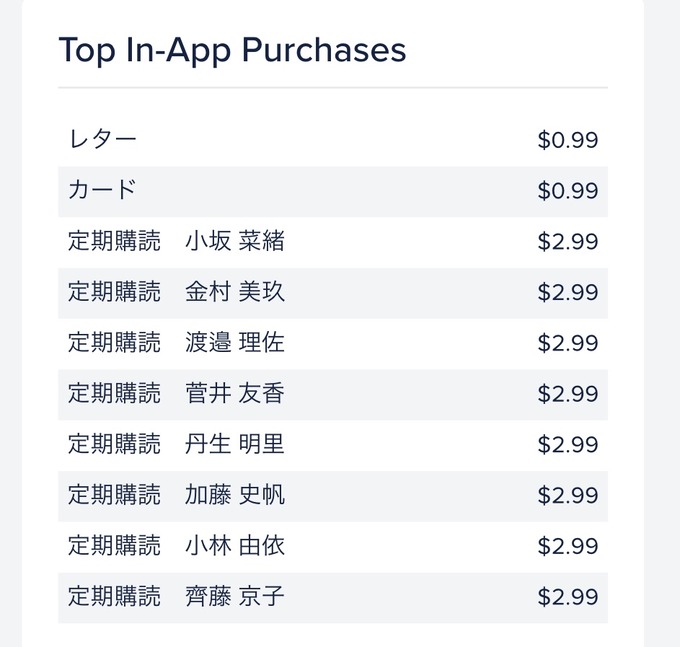Image resolution: width=680 pixels, height=647 pixels.
Task: Open the 定期購読 菅井 友香 row
Action: coord(333,394)
